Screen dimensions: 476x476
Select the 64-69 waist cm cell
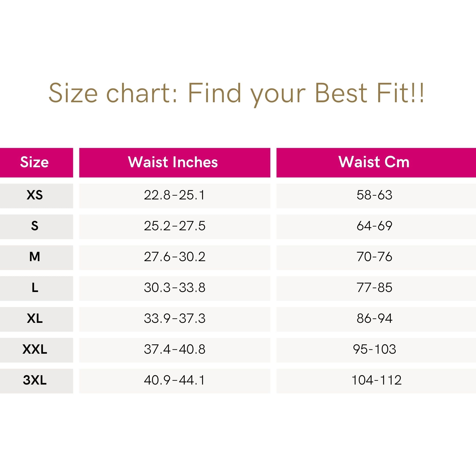coord(374,226)
